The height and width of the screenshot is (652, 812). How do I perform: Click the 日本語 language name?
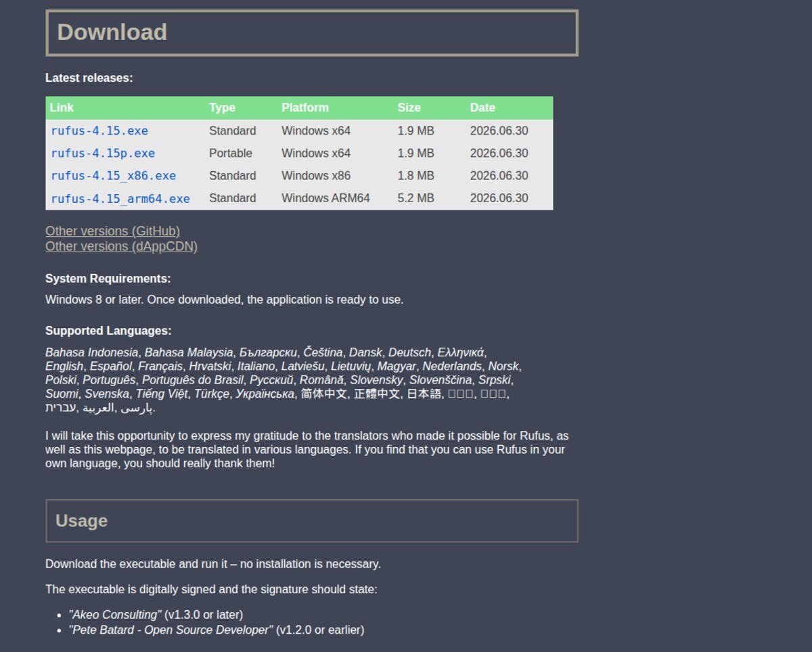(424, 394)
